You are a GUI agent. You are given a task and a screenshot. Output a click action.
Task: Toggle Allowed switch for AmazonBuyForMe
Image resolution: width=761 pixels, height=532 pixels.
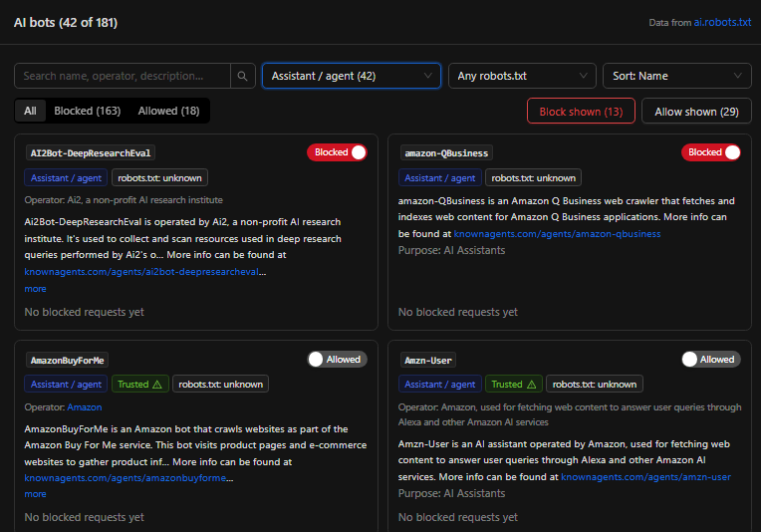click(x=337, y=360)
